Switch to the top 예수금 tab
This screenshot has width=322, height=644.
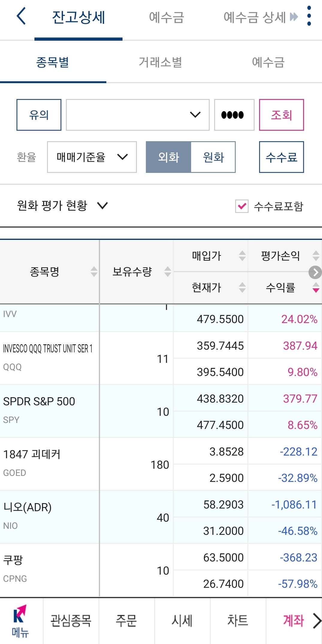click(166, 17)
